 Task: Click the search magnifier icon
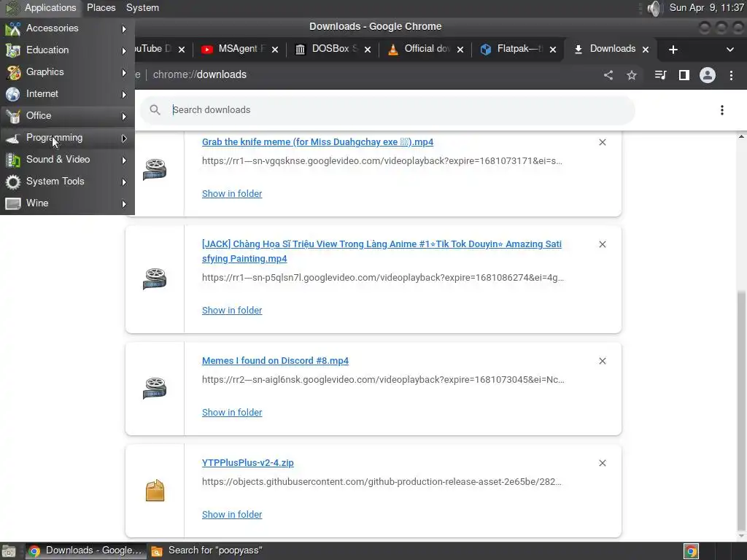coord(155,110)
